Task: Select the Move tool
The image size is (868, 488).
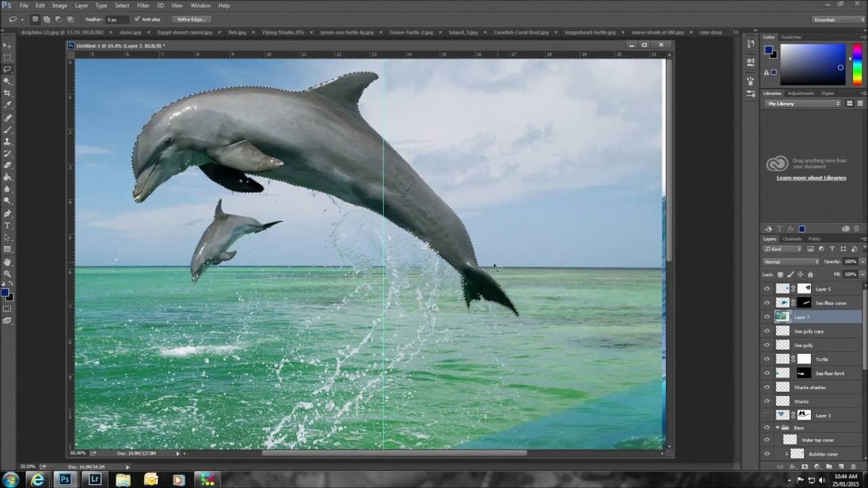Action: (x=7, y=45)
